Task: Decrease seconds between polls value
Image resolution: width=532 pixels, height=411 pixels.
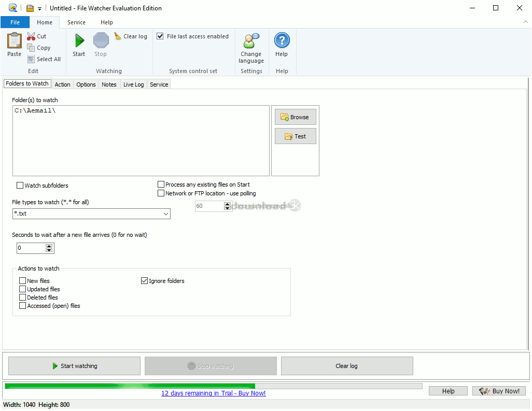Action: click(227, 208)
